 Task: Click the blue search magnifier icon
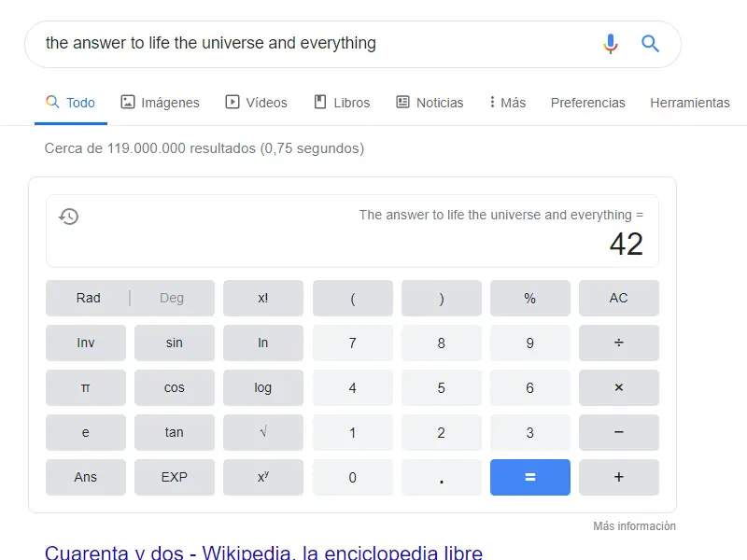(651, 44)
